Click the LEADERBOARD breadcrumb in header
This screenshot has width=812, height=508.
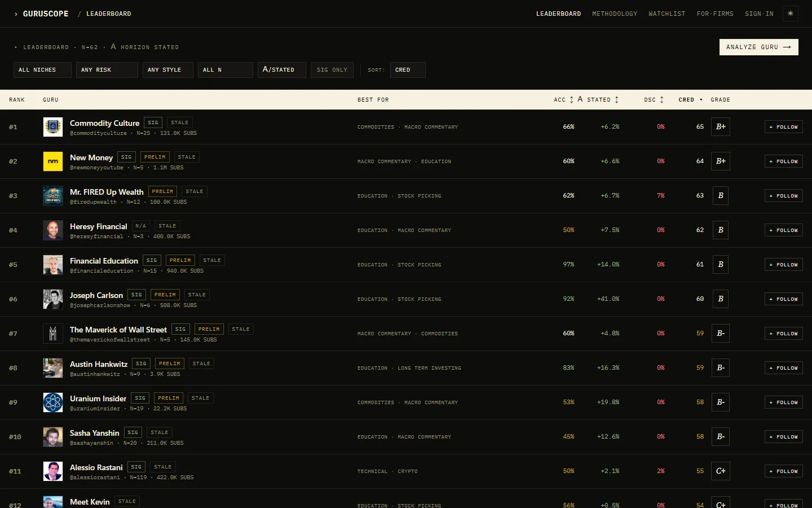(108, 14)
